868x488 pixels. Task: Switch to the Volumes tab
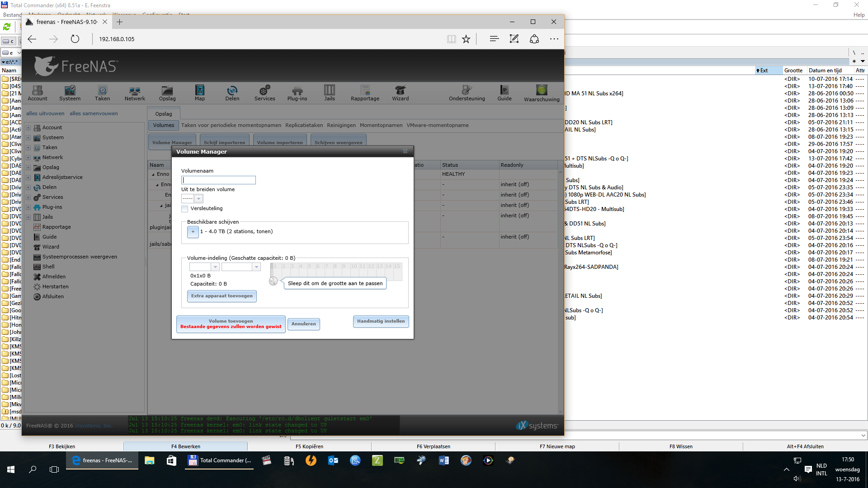pyautogui.click(x=163, y=125)
